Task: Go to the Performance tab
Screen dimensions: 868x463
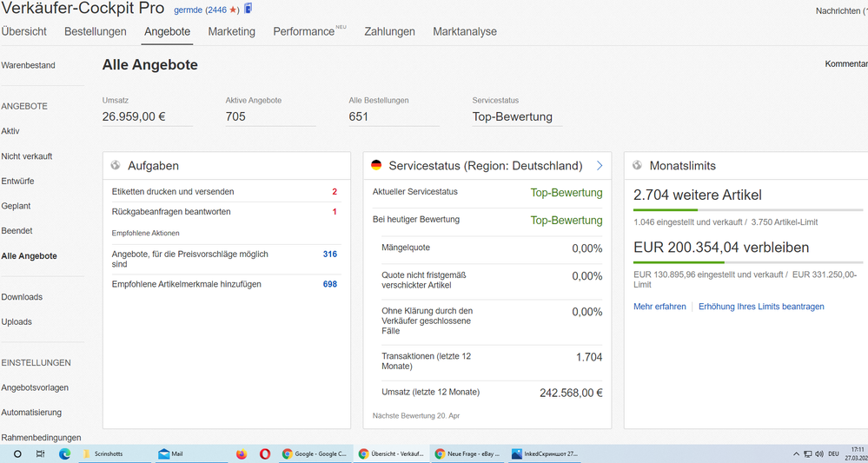Action: (x=303, y=32)
